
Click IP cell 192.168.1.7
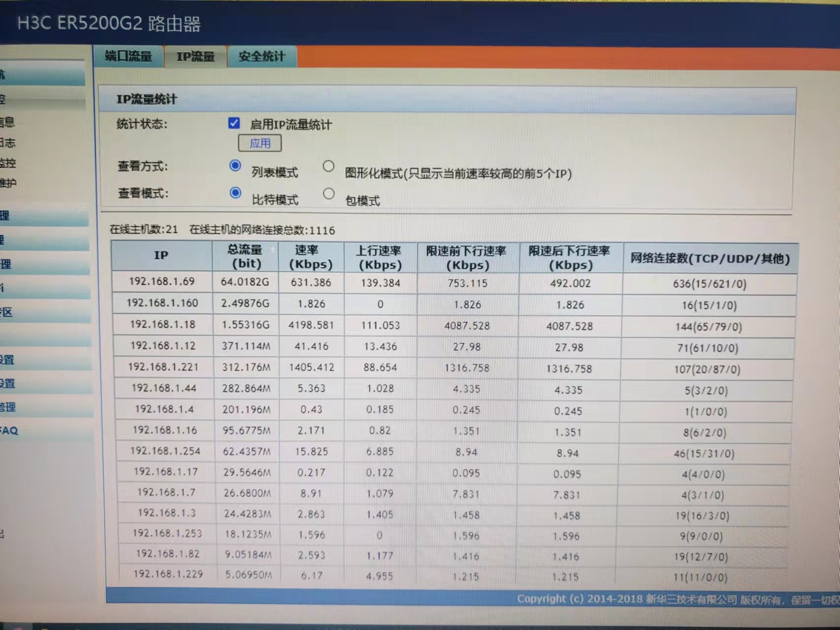[166, 493]
